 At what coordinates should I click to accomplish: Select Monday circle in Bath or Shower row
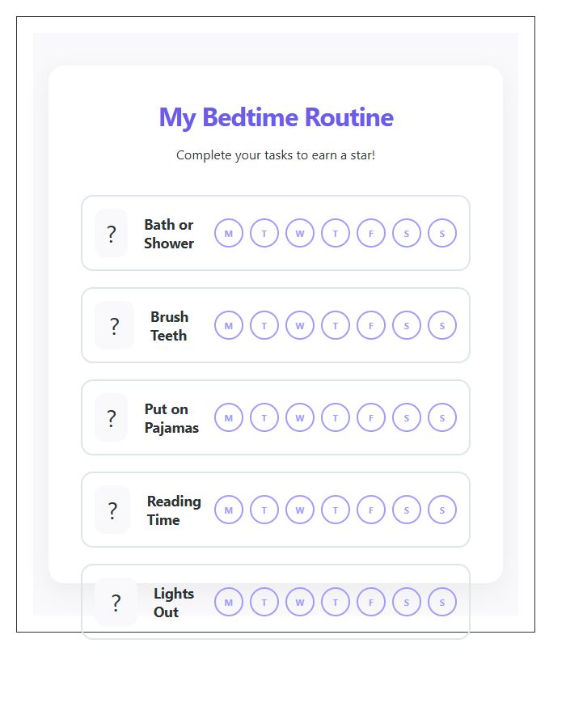tap(229, 233)
